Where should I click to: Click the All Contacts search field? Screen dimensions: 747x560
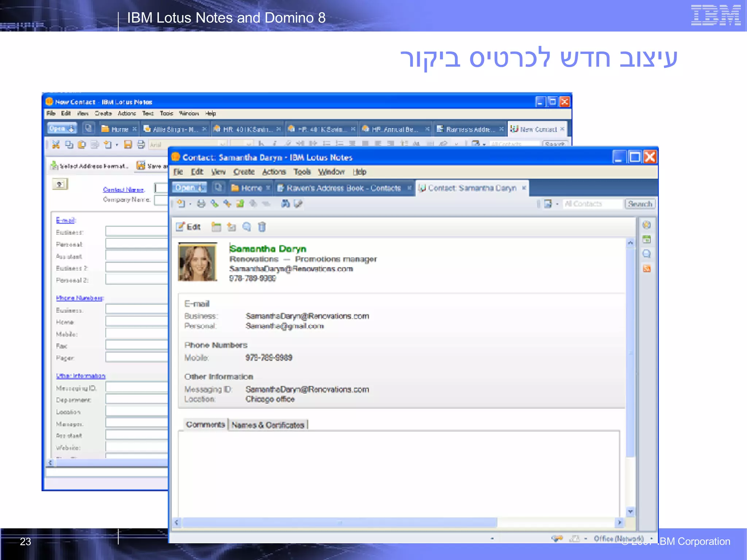[592, 204]
